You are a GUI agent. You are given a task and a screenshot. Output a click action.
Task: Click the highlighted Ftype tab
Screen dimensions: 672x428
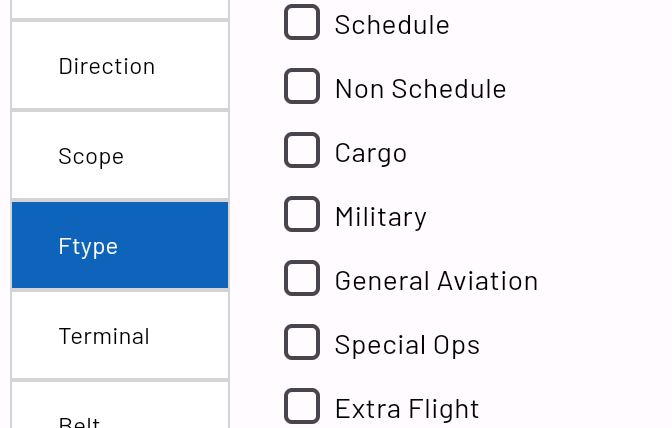120,245
